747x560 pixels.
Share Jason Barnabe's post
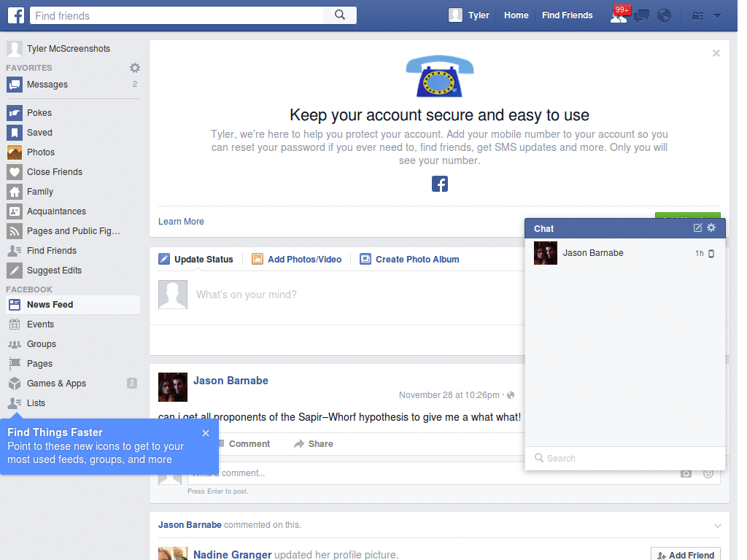(x=314, y=444)
